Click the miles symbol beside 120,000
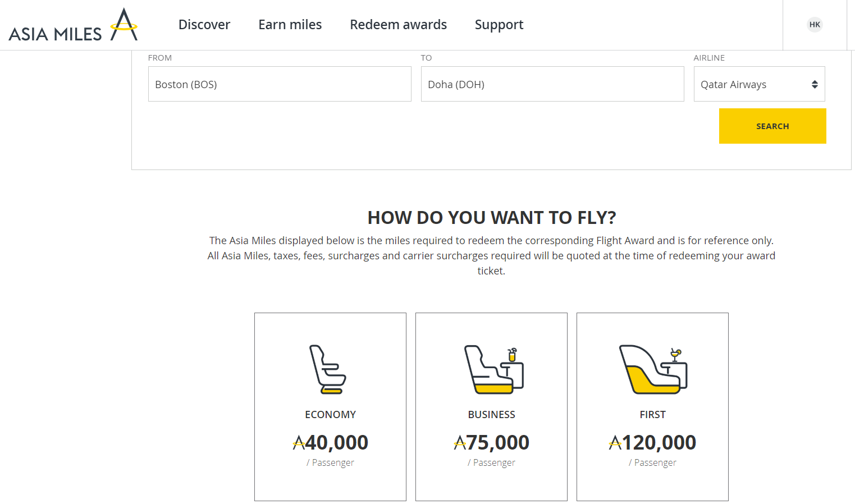 pos(615,443)
